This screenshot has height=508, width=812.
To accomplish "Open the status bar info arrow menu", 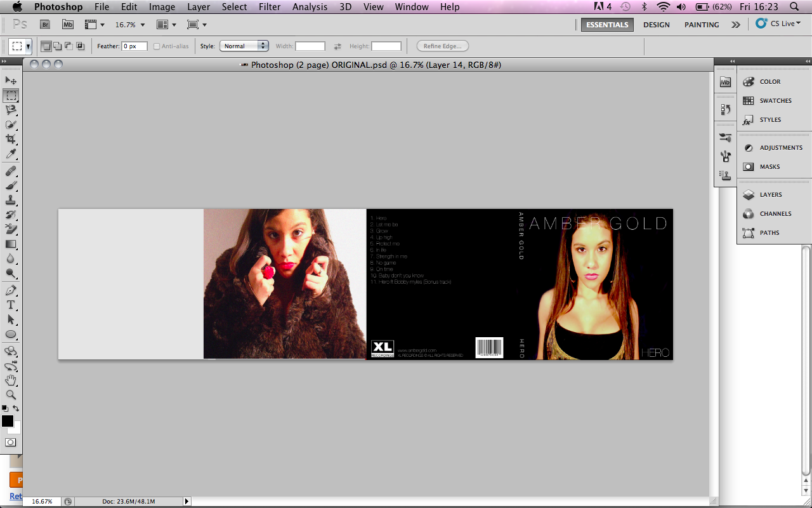I will 187,501.
